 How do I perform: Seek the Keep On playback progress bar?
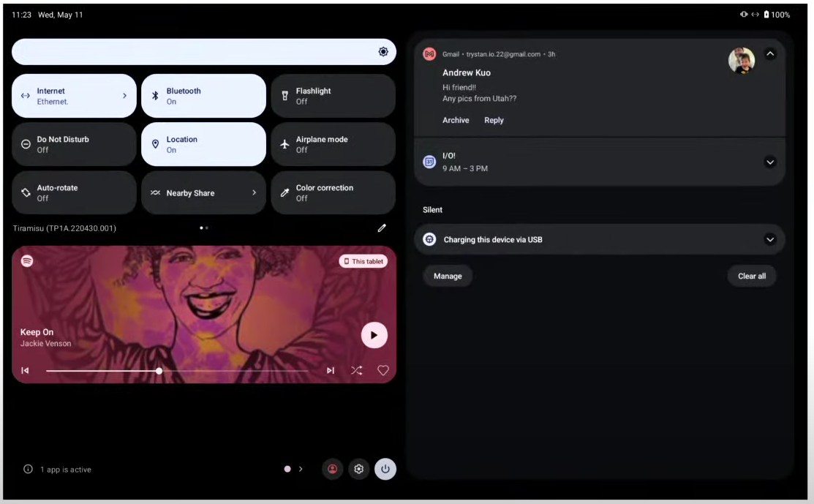click(x=177, y=371)
